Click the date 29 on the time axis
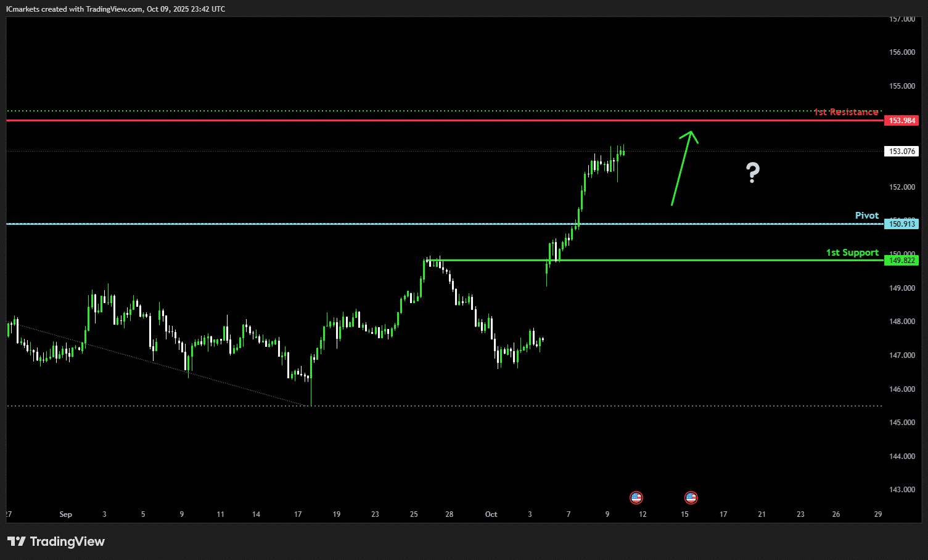Screen dimensions: 928x560 click(x=878, y=514)
